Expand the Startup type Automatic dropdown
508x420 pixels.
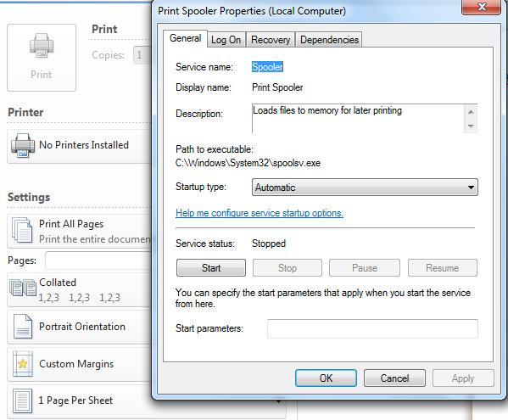coord(365,188)
